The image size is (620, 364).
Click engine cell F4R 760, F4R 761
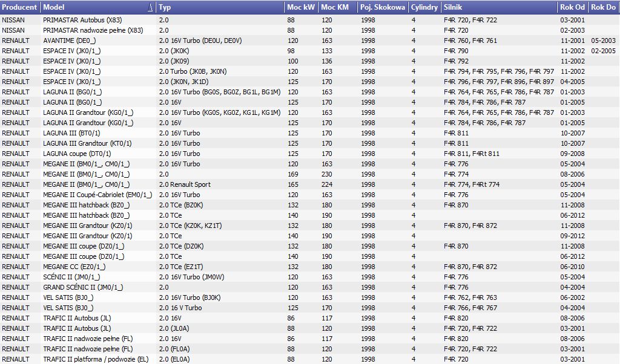pos(470,41)
